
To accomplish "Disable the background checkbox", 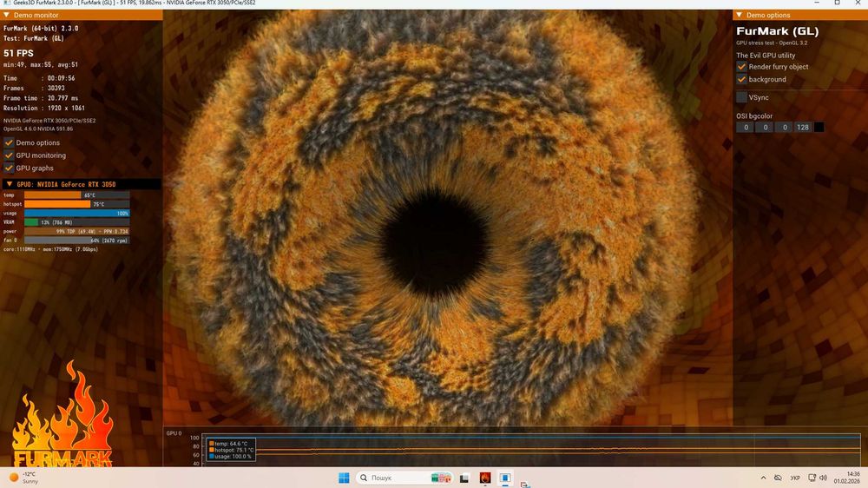I will pos(742,79).
